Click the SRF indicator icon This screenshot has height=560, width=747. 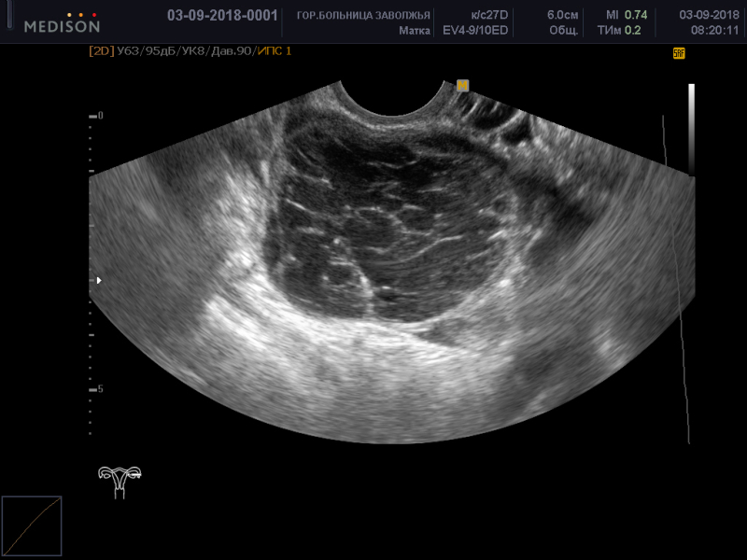(679, 53)
